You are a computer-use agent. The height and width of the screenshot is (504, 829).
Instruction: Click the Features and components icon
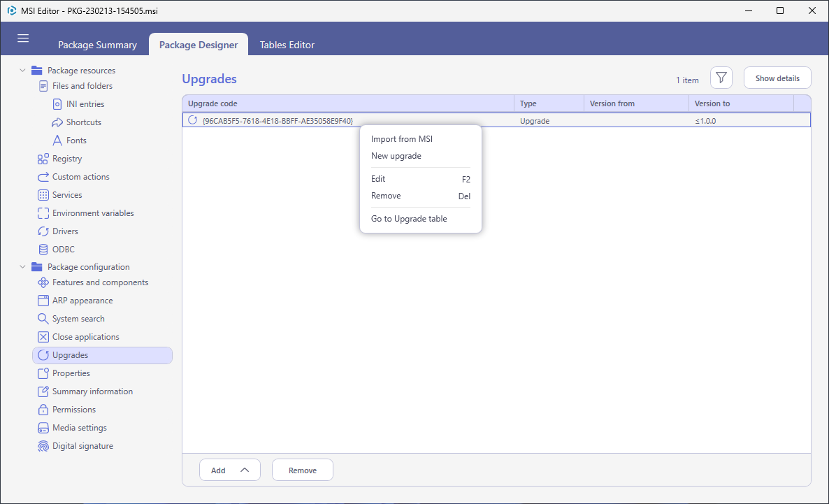coord(43,282)
